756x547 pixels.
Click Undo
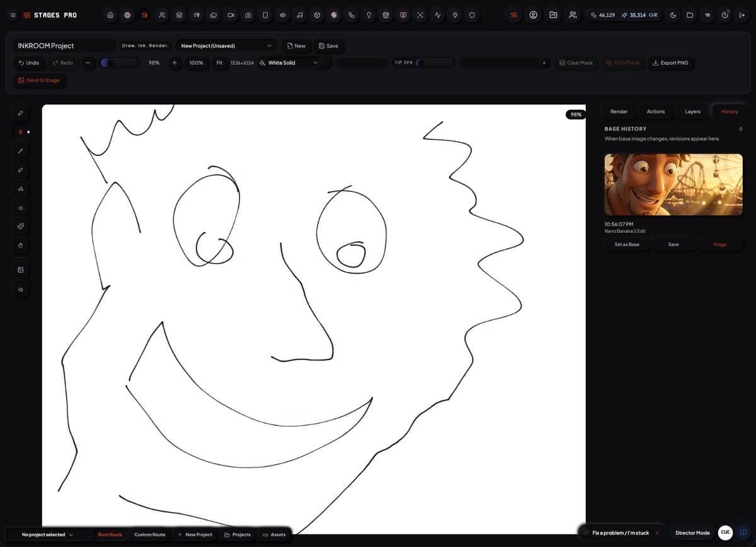pyautogui.click(x=29, y=63)
